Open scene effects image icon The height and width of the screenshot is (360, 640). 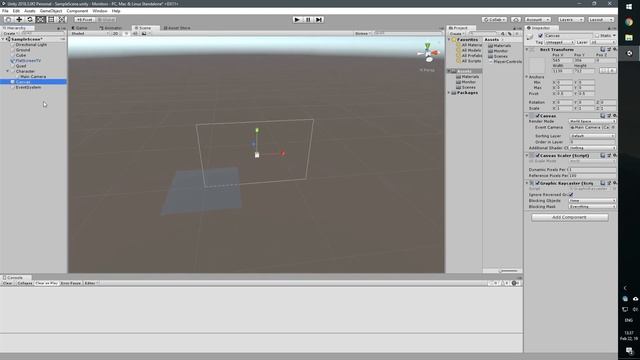tap(144, 33)
